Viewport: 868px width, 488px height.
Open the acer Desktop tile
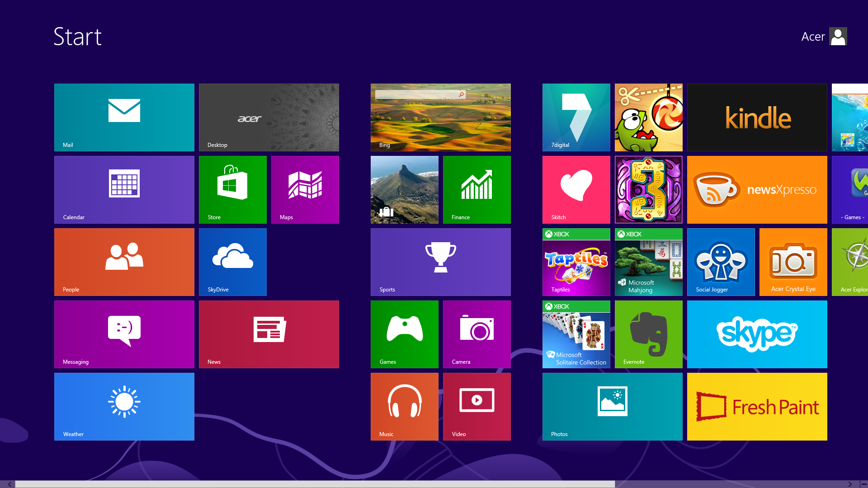coord(269,117)
